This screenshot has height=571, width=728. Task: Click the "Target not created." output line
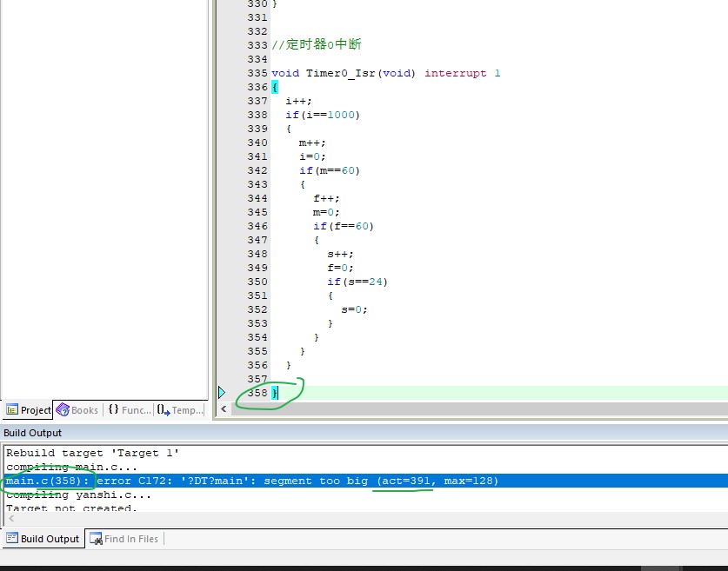71,508
